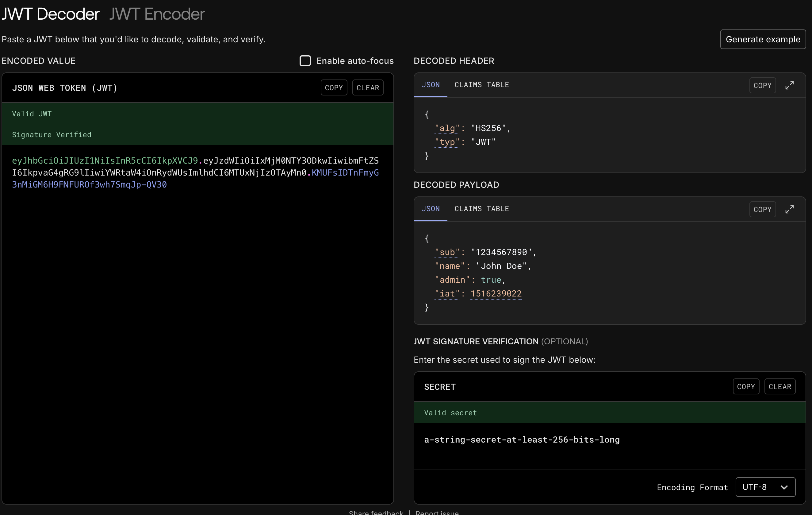Select the JWT Decoder tab
The width and height of the screenshot is (812, 515).
click(x=51, y=14)
